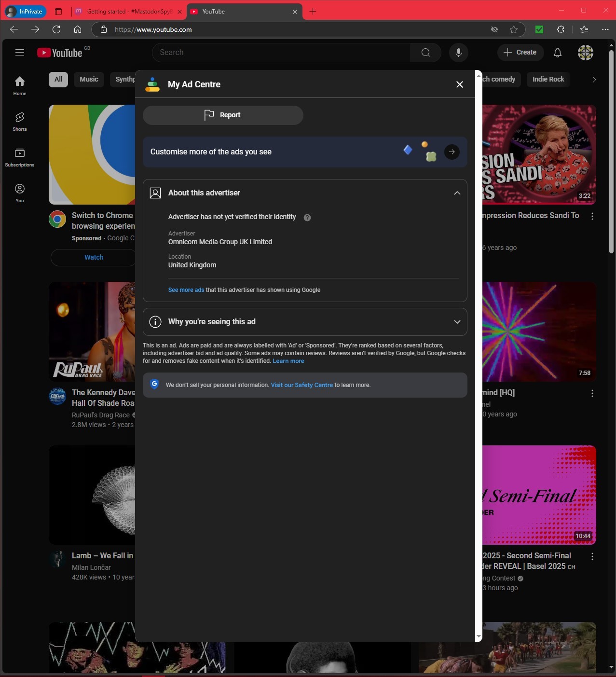Open the You section in the sidebar

[x=20, y=193]
